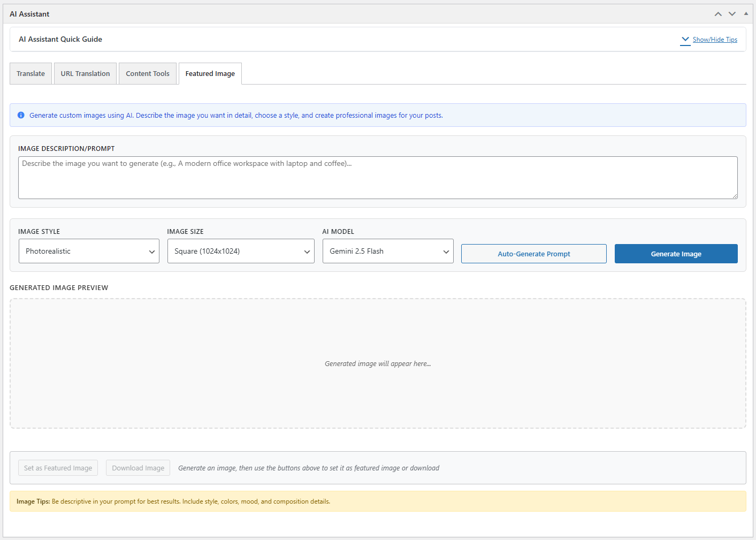Image resolution: width=756 pixels, height=540 pixels.
Task: Click the AI Assistant Quick Guide header
Action: point(60,39)
